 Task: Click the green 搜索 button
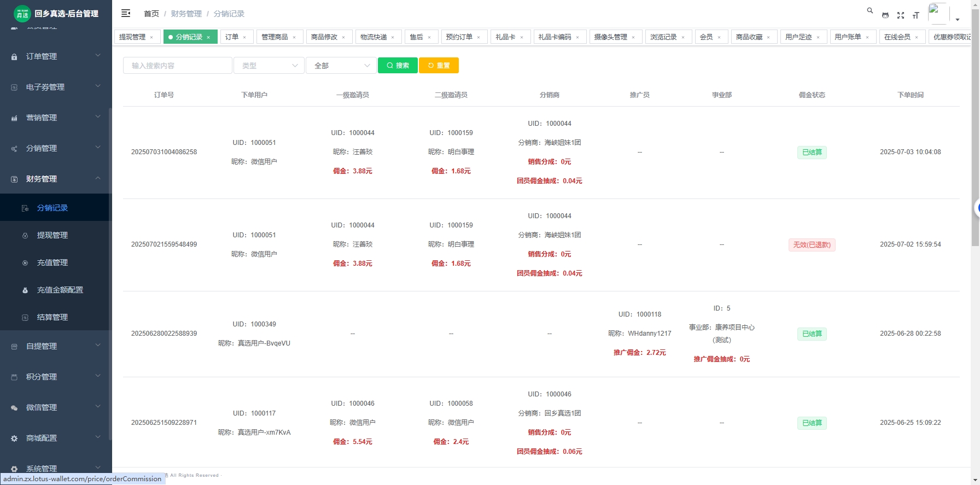(398, 66)
